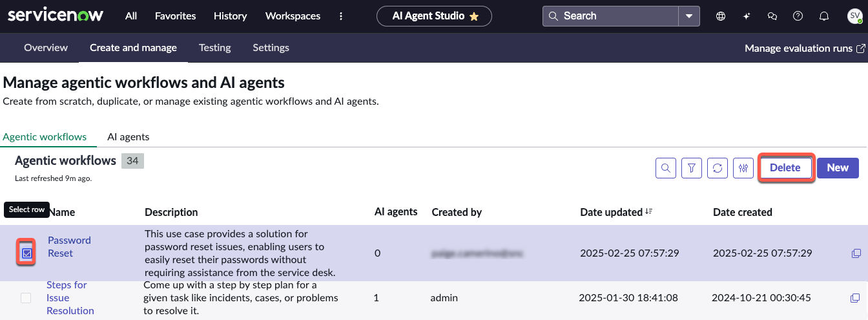
Task: Open the Workspaces menu
Action: click(293, 16)
